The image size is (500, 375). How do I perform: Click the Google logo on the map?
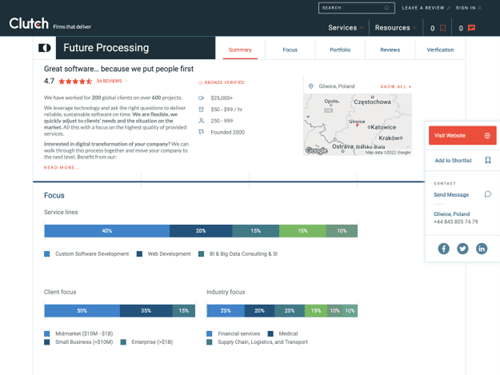pyautogui.click(x=316, y=150)
